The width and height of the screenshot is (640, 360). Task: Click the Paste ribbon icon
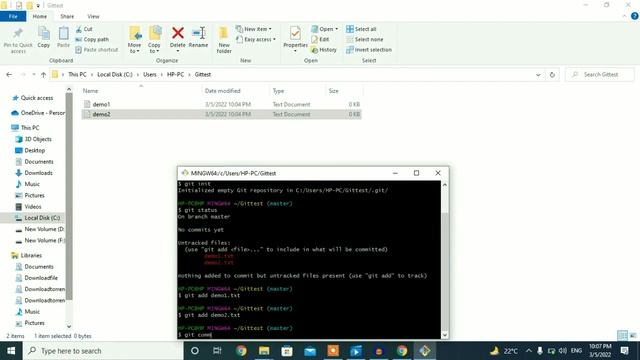63,37
